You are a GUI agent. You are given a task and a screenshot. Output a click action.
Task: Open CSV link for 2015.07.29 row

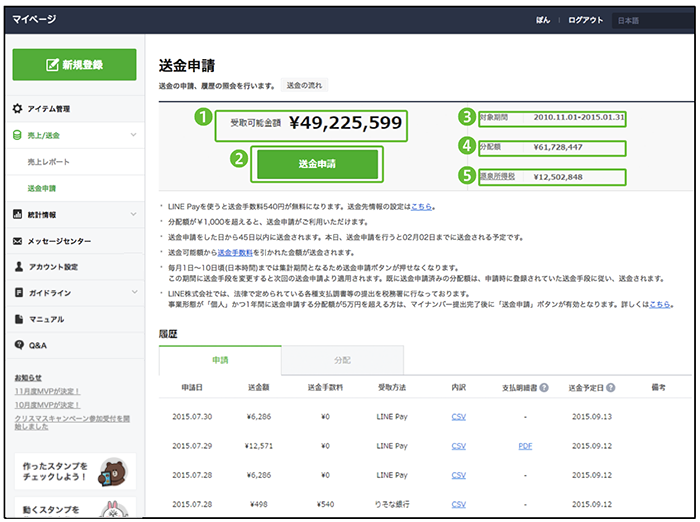458,446
